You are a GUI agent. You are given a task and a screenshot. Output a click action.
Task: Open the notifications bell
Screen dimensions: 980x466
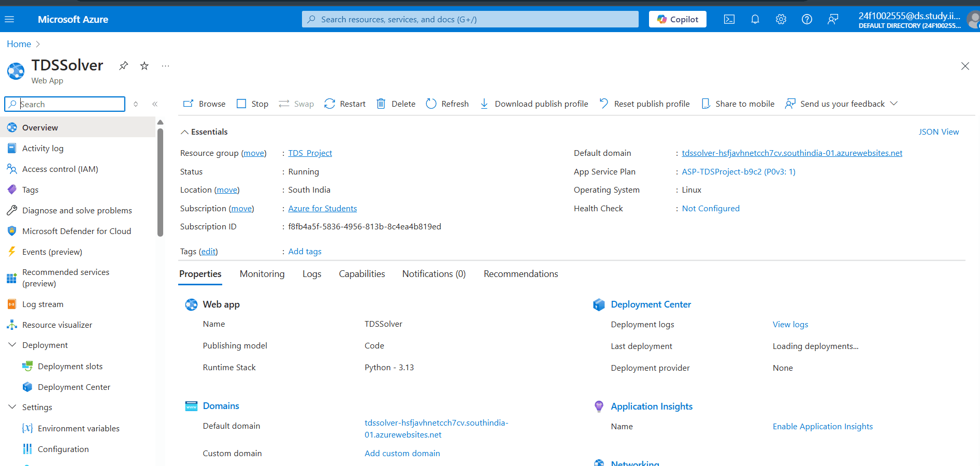[755, 19]
